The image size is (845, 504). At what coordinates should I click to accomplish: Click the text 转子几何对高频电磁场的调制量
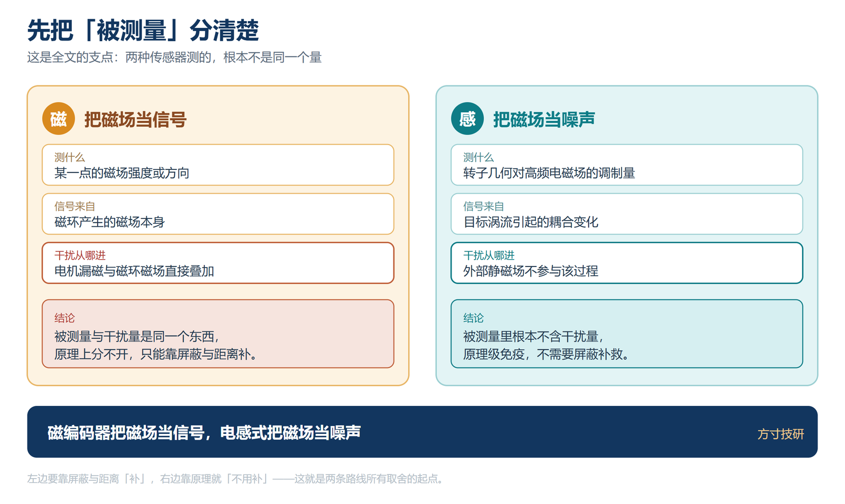549,173
